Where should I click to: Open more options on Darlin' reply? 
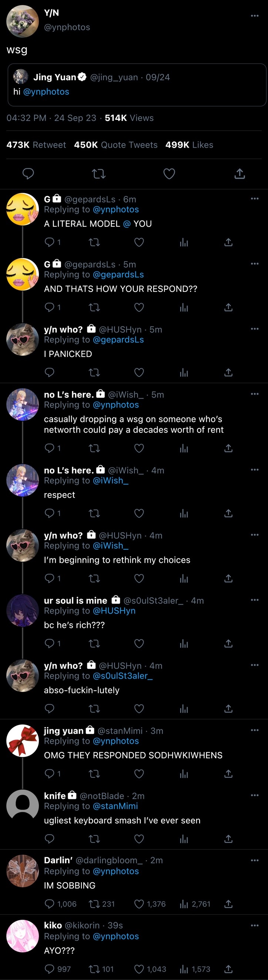coord(255,860)
